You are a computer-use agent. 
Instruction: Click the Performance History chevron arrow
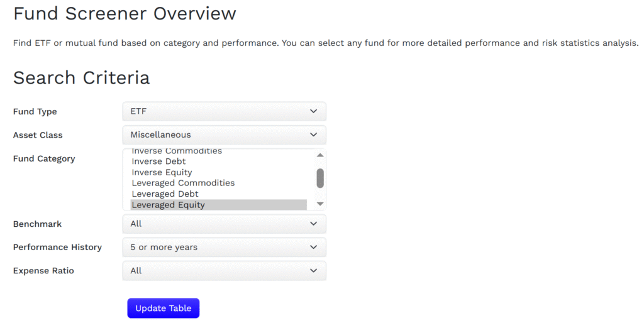tap(314, 247)
